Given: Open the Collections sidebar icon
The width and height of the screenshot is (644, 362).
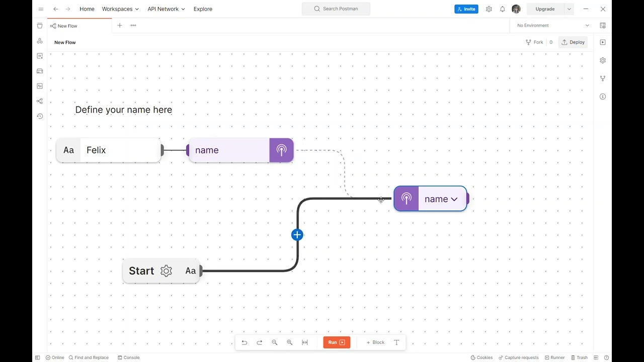Looking at the screenshot, I should point(40,26).
